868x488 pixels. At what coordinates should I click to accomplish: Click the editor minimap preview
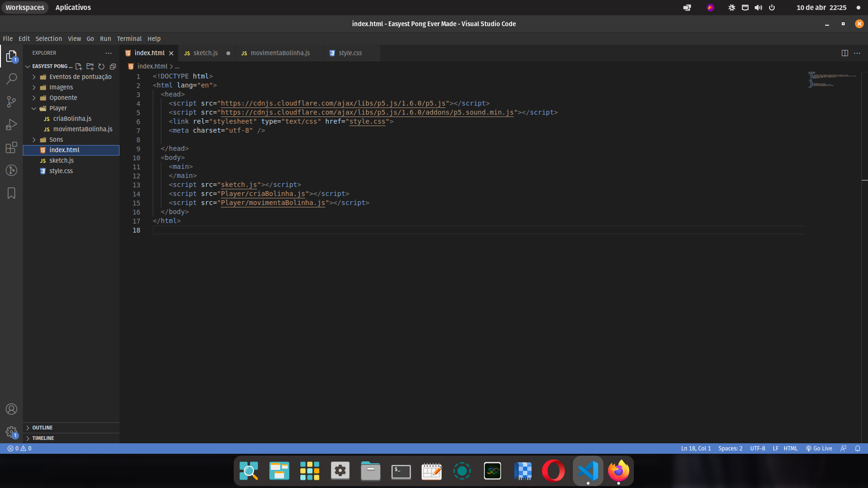point(832,79)
